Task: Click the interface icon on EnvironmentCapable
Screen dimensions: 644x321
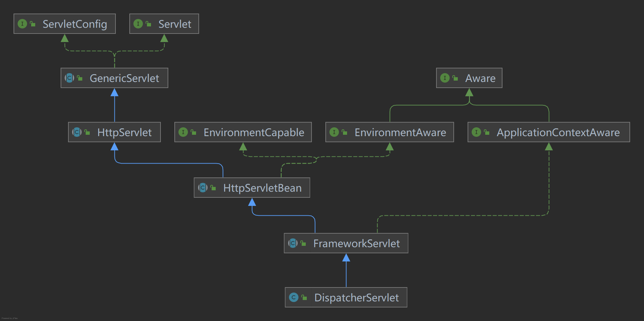Action: point(183,132)
